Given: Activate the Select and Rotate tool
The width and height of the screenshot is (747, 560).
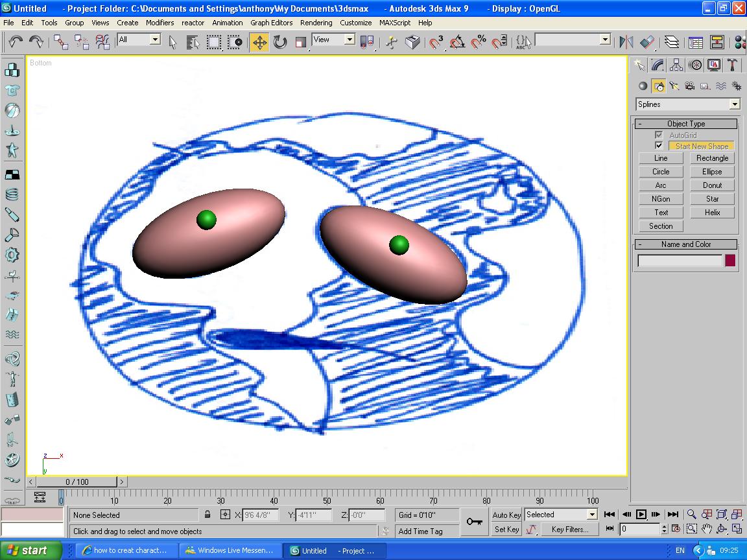Looking at the screenshot, I should click(280, 42).
